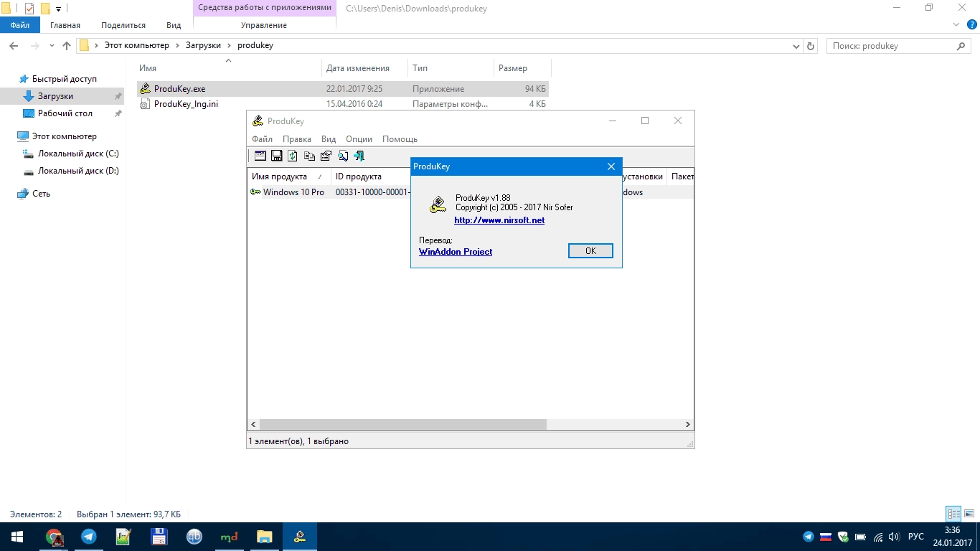This screenshot has width=980, height=551.
Task: Open ProduKey Помощь menu
Action: click(400, 139)
